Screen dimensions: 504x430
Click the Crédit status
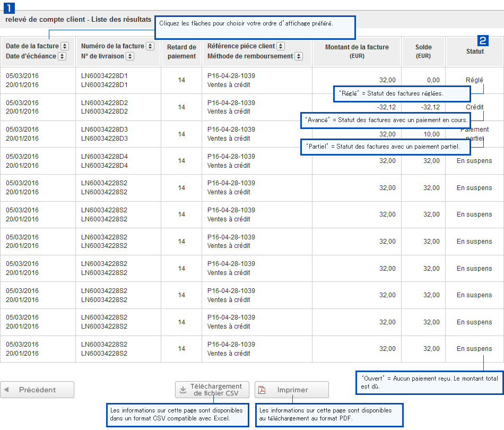474,107
